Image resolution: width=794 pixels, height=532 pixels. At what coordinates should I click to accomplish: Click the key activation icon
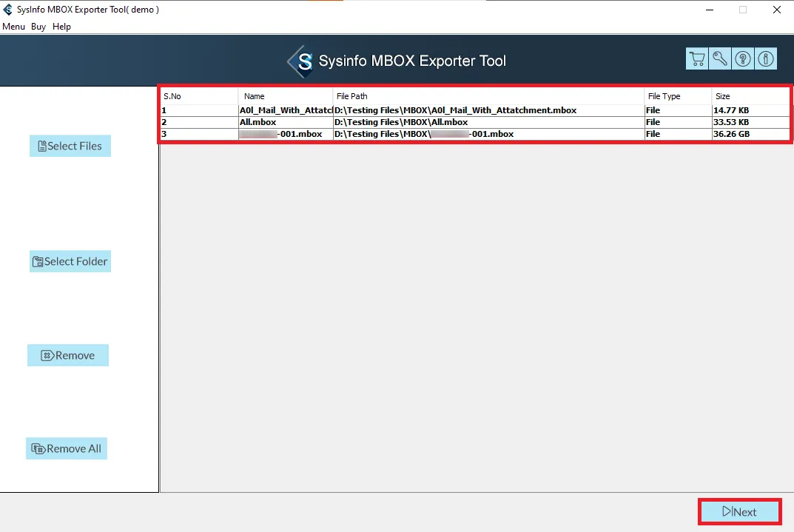(719, 58)
